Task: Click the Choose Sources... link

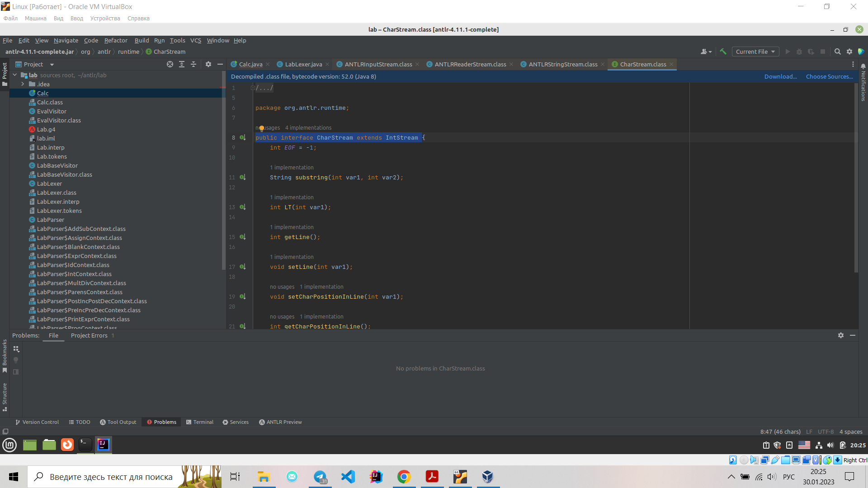Action: tap(829, 76)
